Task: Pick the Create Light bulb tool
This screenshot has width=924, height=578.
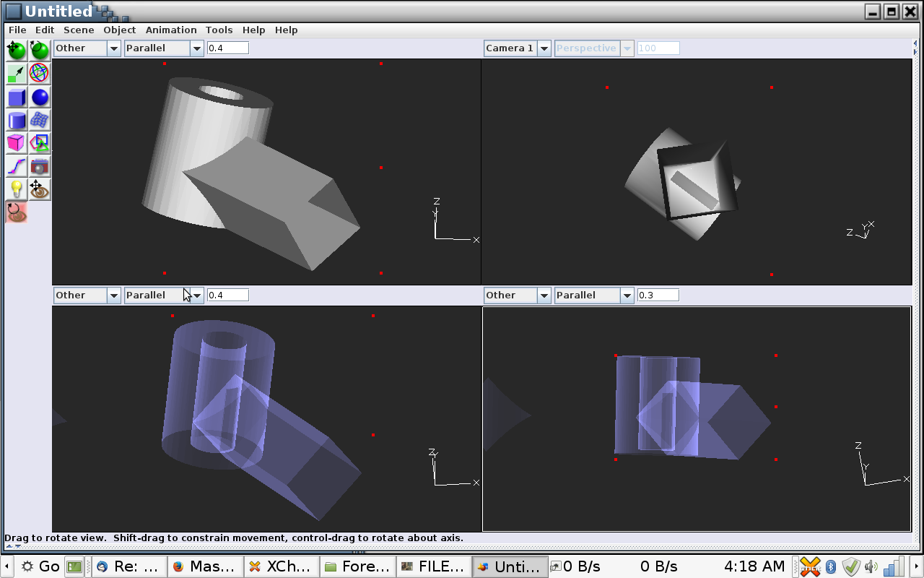Action: [x=17, y=189]
